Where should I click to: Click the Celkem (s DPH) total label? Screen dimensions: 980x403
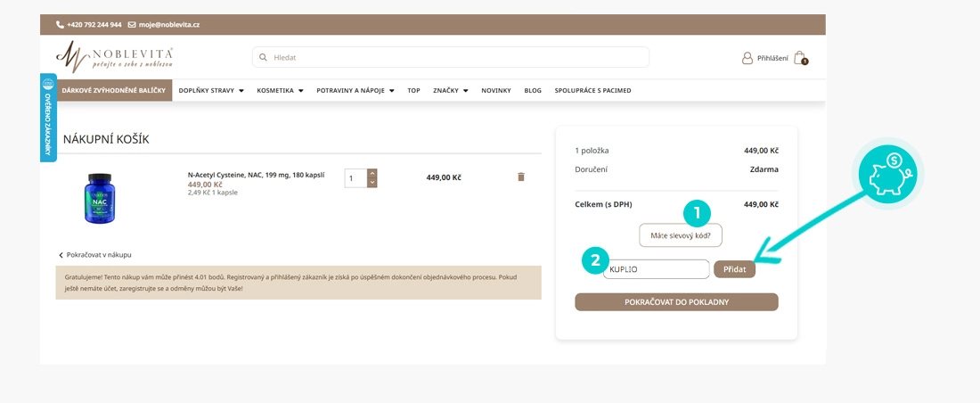pyautogui.click(x=603, y=204)
